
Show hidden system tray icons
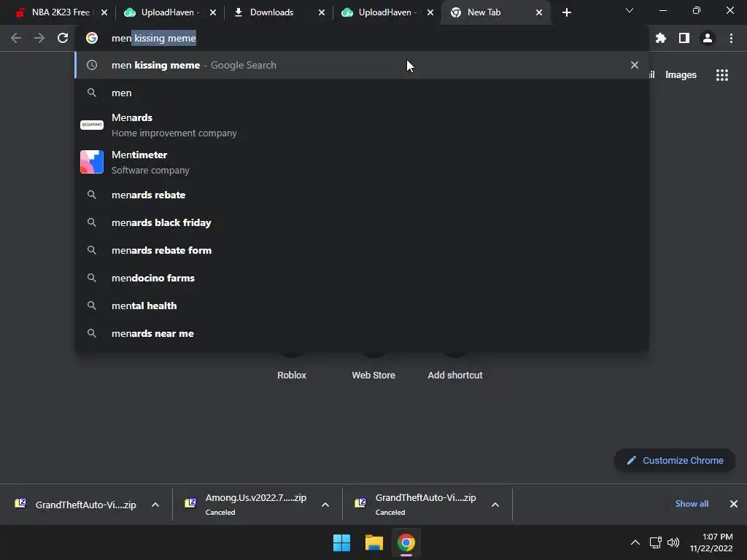click(635, 542)
